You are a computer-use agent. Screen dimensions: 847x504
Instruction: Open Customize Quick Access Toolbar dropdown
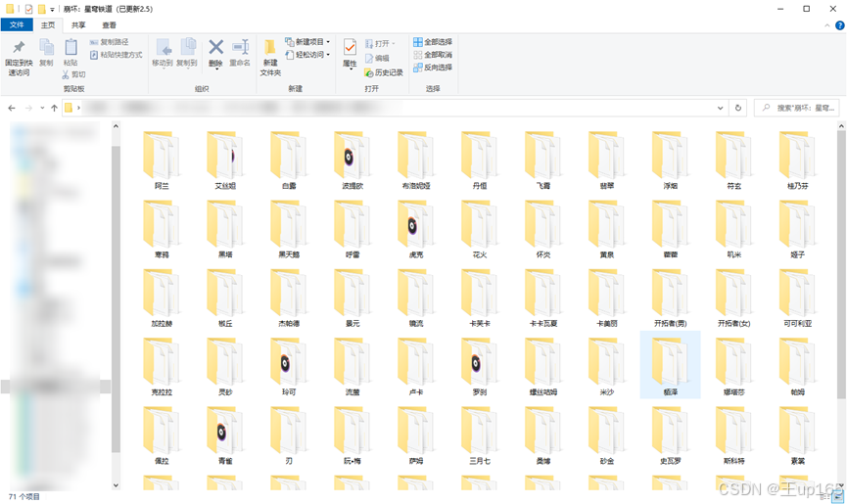coord(52,9)
